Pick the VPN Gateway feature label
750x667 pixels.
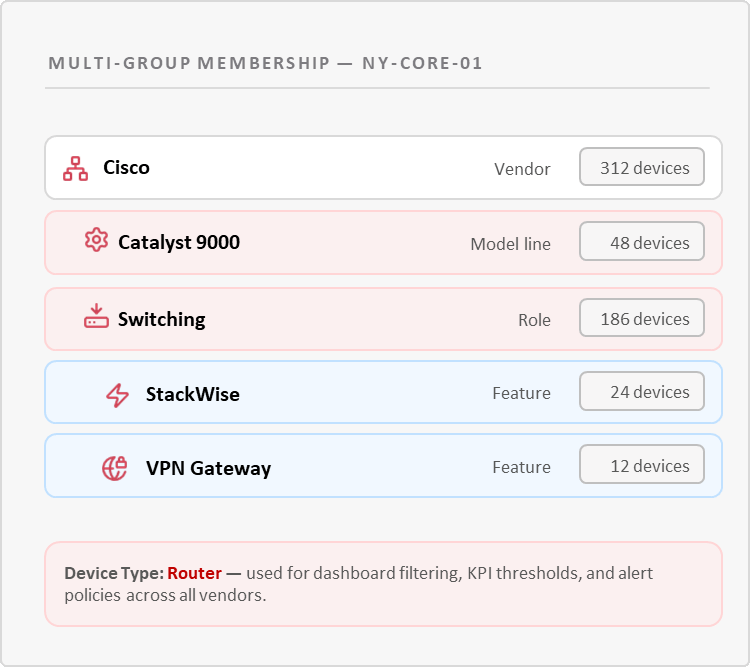(208, 468)
